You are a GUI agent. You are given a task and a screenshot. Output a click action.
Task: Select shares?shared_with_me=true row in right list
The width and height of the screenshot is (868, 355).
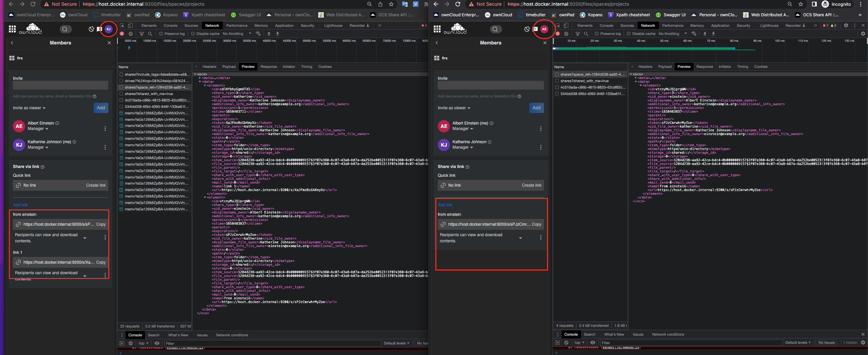coord(590,81)
